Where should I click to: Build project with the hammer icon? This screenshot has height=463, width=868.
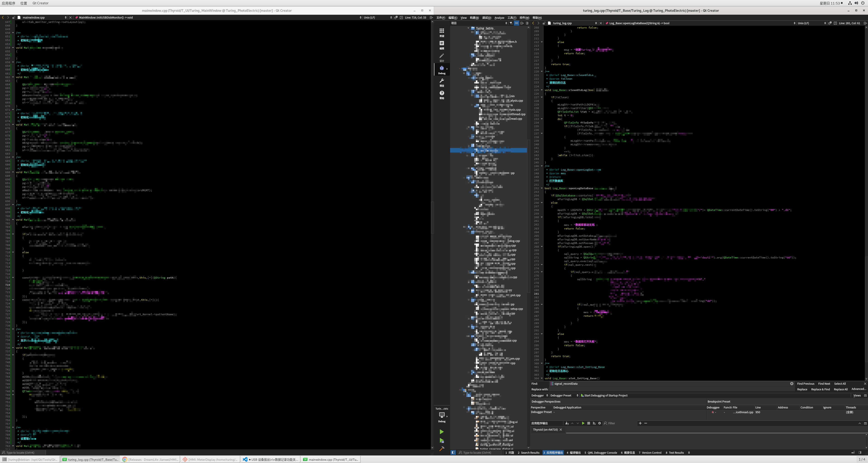(441, 449)
